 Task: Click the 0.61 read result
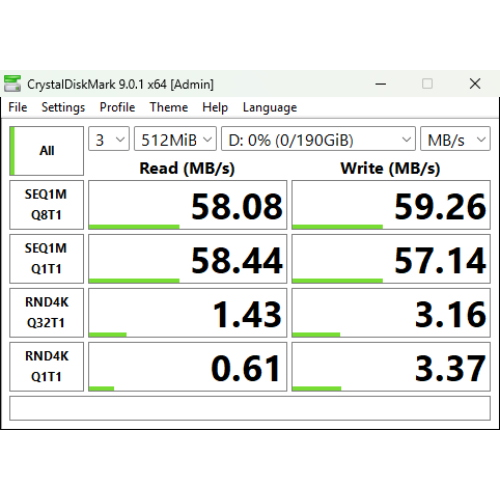coord(187,367)
